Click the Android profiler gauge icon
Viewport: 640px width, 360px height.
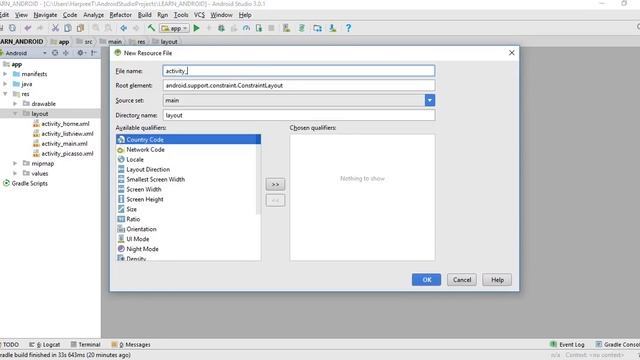[x=246, y=28]
